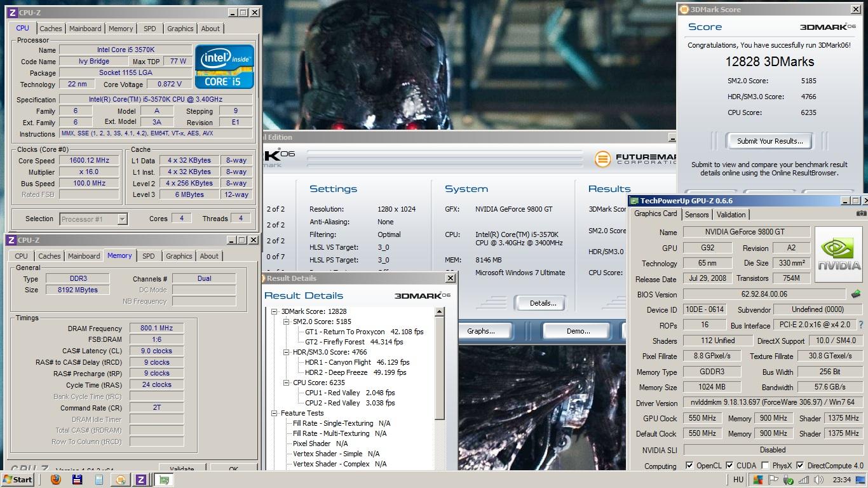
Task: Grab the Result Details vertical scrollbar thumb
Action: pos(439,369)
